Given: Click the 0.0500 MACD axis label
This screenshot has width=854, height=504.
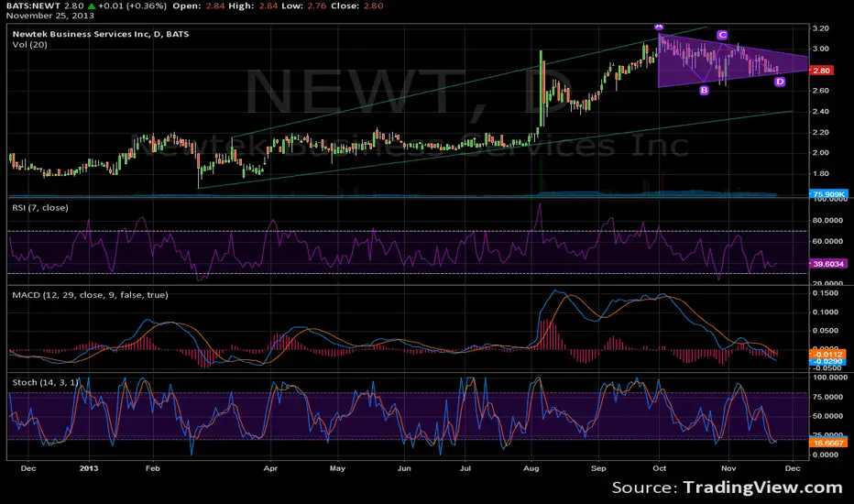Looking at the screenshot, I should (825, 331).
